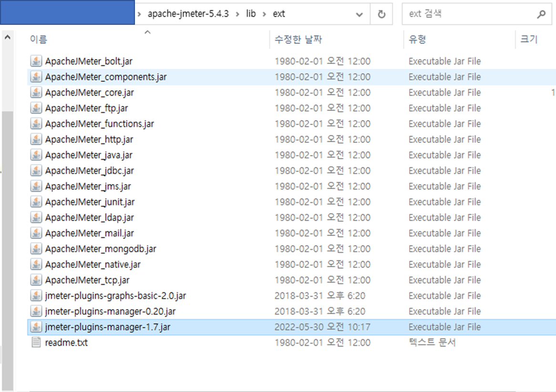Sort by 유형 column header
This screenshot has width=556, height=392.
(460, 39)
